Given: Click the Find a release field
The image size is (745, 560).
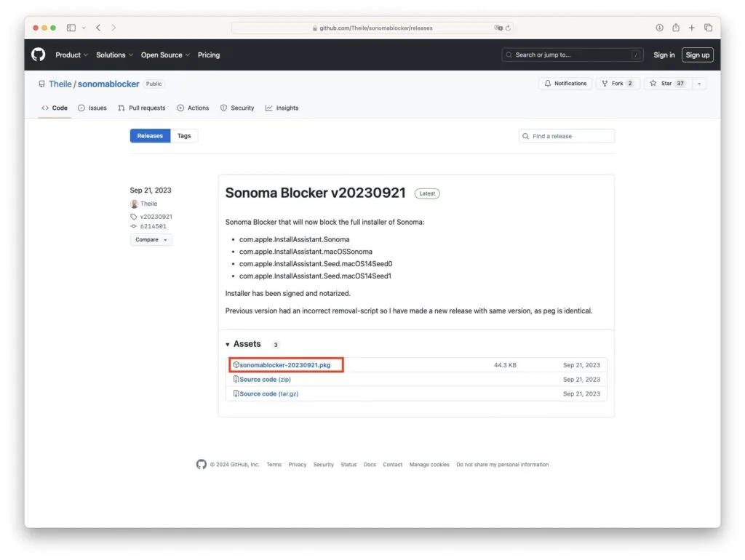Looking at the screenshot, I should point(566,136).
